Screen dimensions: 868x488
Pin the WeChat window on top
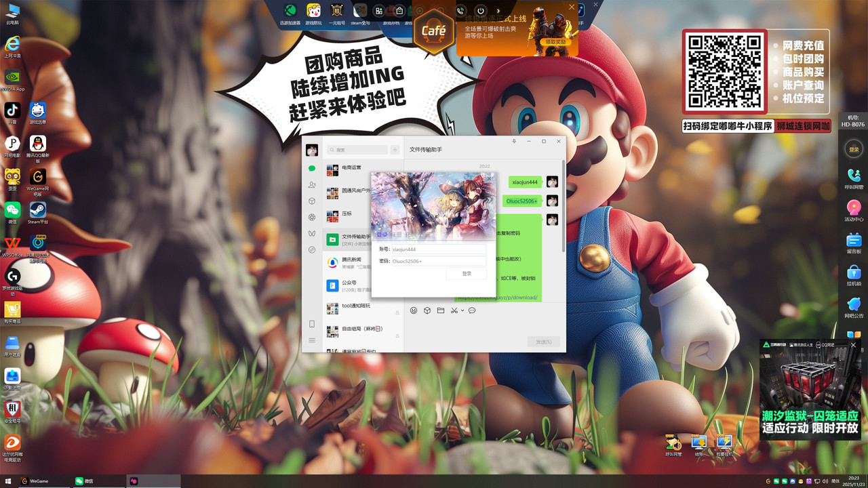(x=514, y=141)
